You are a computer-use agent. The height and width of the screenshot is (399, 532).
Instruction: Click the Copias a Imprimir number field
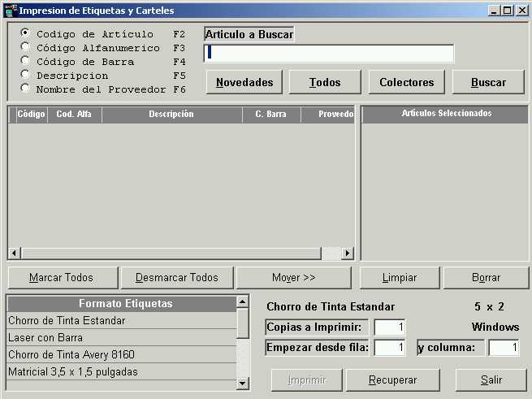tap(389, 327)
